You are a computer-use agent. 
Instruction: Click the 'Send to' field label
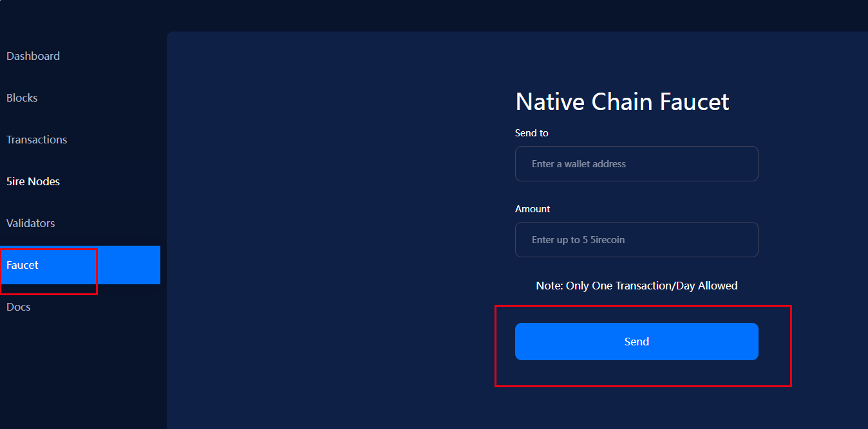pos(531,133)
